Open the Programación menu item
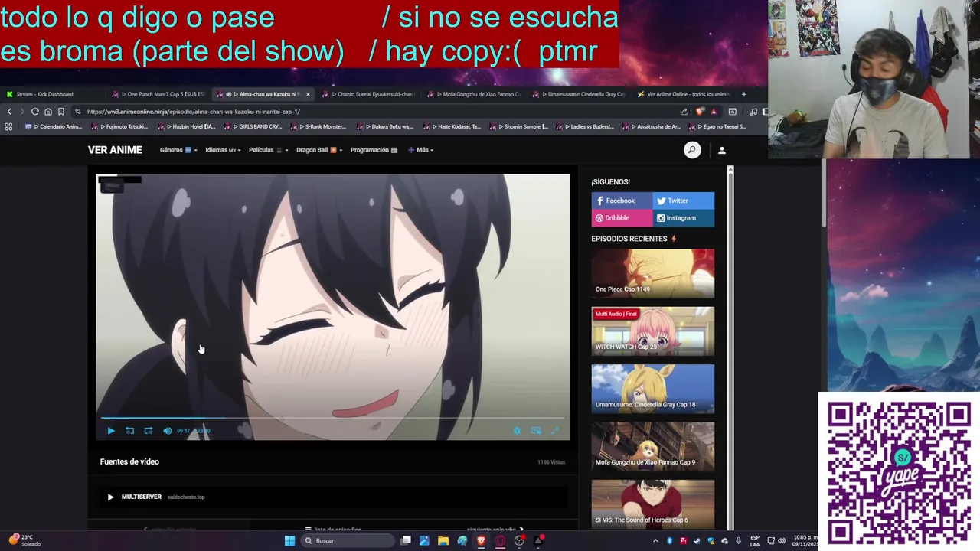Viewport: 980px width, 551px height. coord(374,150)
